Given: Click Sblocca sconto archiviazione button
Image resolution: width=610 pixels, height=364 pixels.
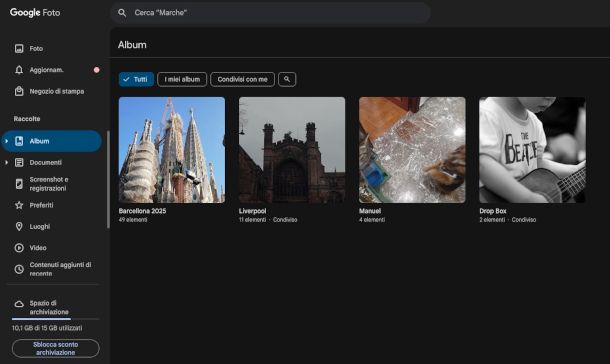Looking at the screenshot, I should point(56,348).
